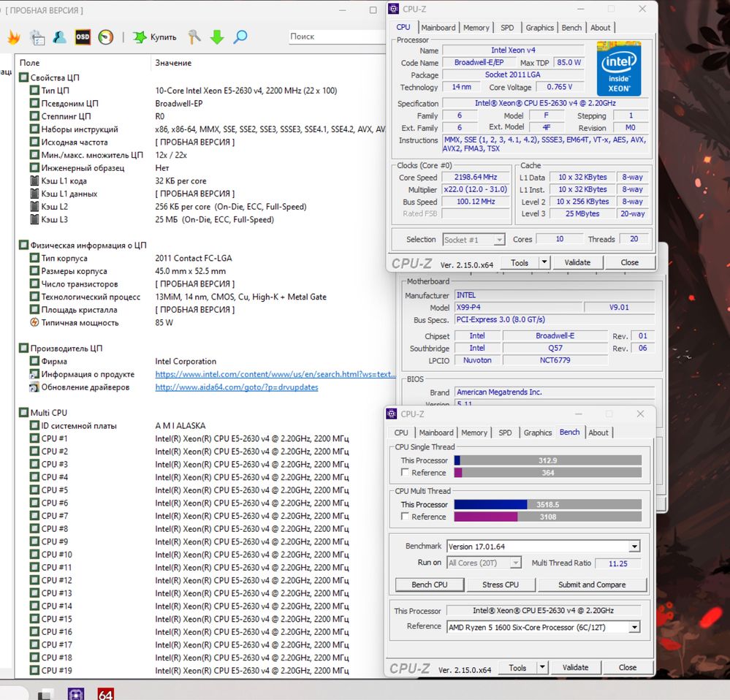This screenshot has height=700, width=730.
Task: Switch to AIDA64 icon on the taskbar
Action: [105, 694]
